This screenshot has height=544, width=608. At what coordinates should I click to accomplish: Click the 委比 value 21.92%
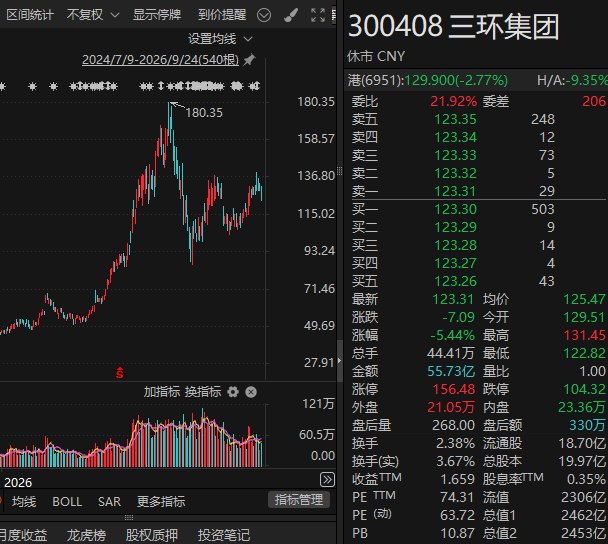click(453, 102)
